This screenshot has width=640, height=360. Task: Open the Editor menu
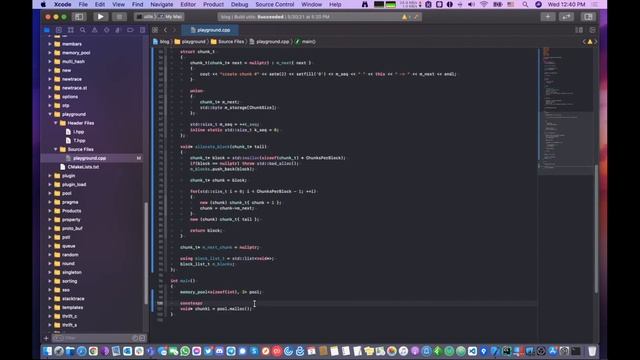[x=188, y=4]
